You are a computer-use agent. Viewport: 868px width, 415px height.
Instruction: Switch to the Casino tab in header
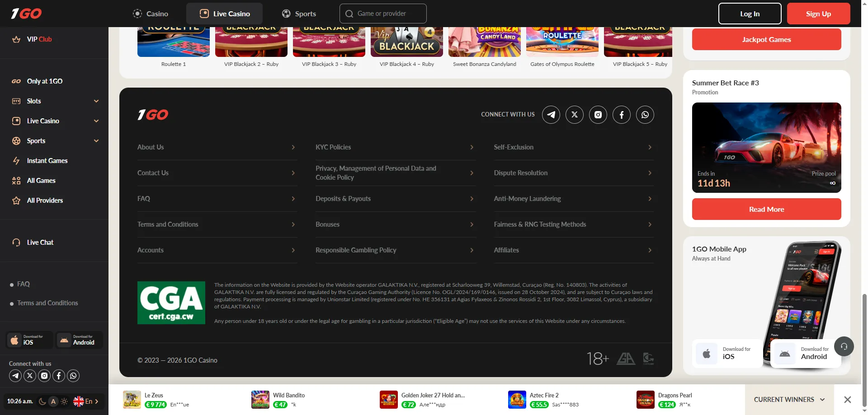(x=151, y=14)
